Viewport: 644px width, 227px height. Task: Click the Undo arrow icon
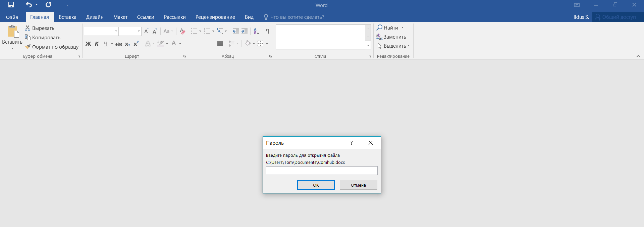point(29,5)
